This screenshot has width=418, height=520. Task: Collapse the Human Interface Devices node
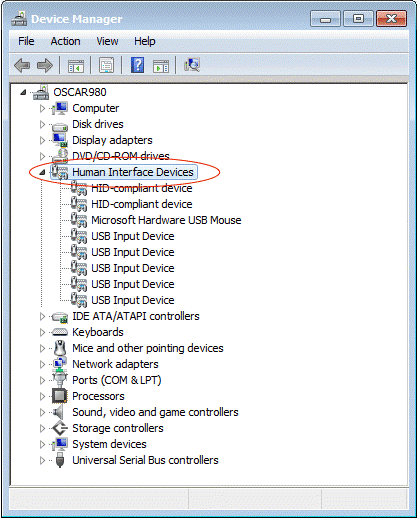click(42, 172)
